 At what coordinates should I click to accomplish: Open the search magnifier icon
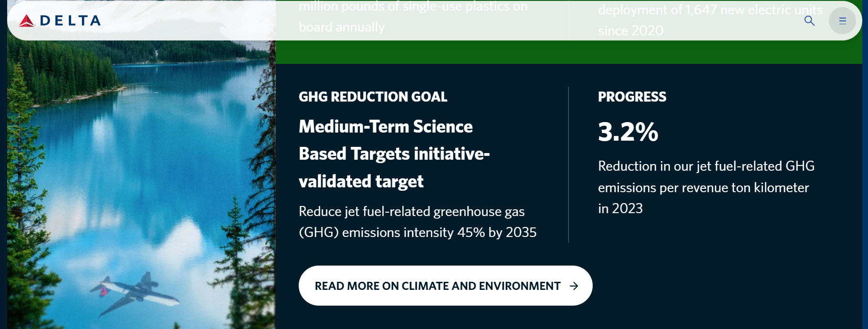(809, 21)
